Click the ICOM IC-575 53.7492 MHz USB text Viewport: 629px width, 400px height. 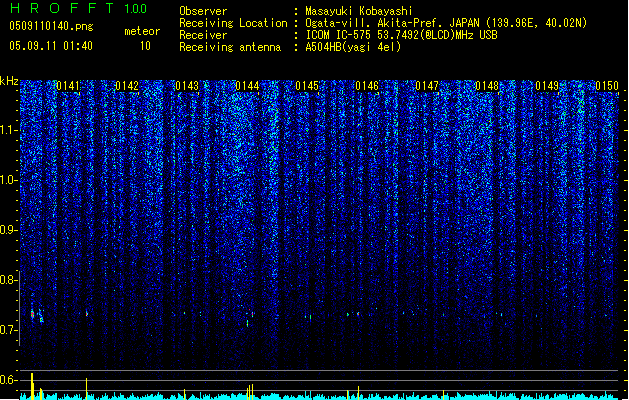tap(402, 35)
